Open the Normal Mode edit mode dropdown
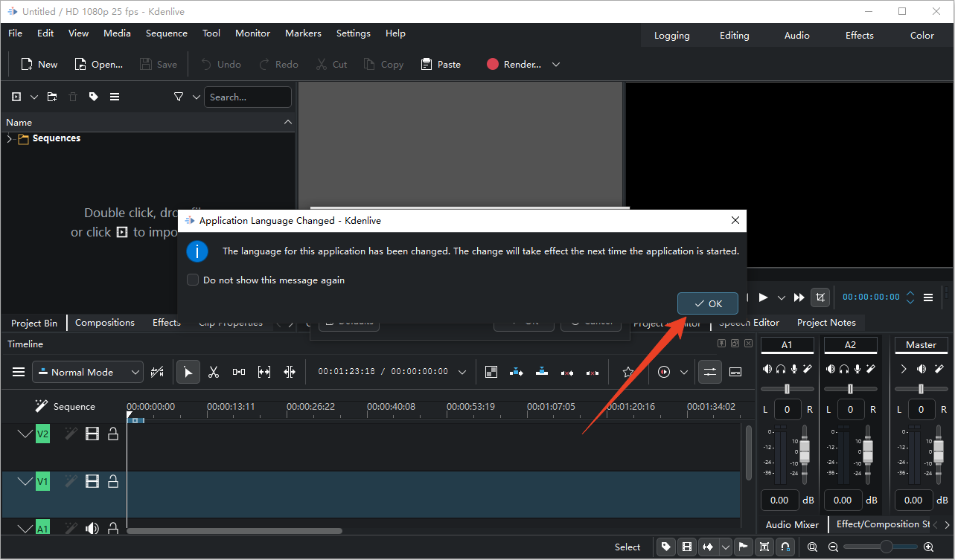Image resolution: width=955 pixels, height=560 pixels. click(88, 372)
